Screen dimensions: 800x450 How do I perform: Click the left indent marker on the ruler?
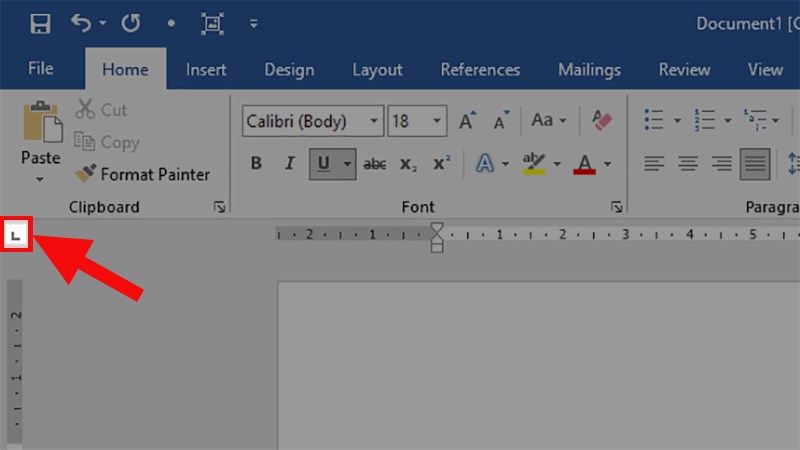coord(437,247)
